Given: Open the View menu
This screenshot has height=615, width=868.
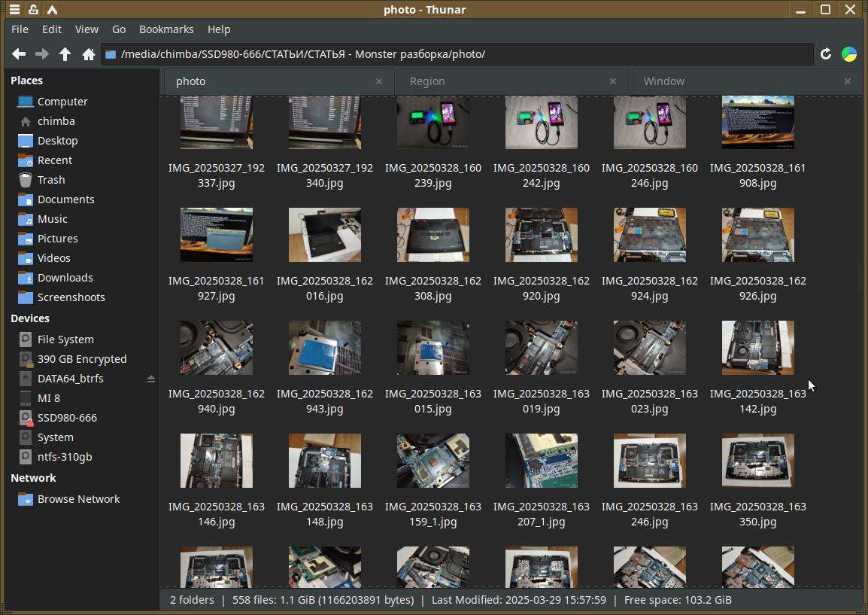Looking at the screenshot, I should [x=86, y=29].
